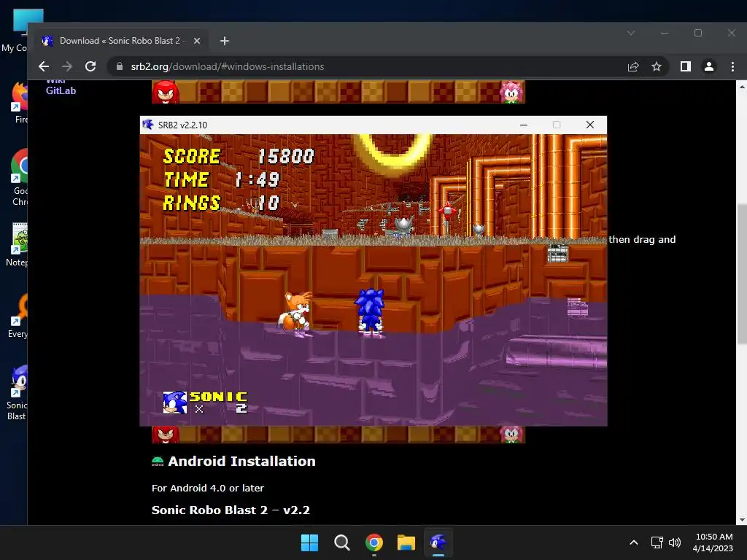Click the Android Installation heading

tap(241, 461)
